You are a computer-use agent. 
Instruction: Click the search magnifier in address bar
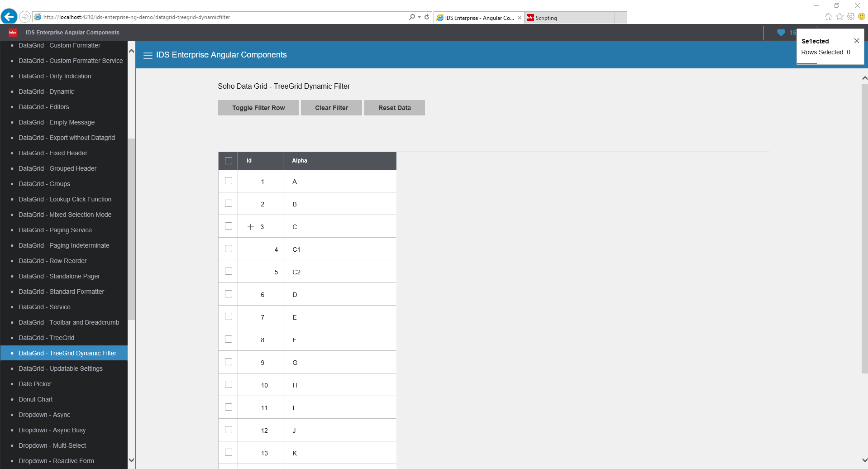(x=412, y=17)
